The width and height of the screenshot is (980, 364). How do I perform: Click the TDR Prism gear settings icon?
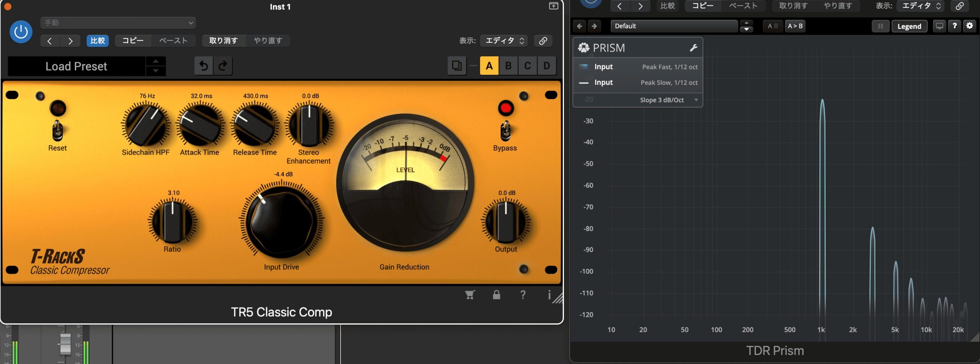pyautogui.click(x=969, y=26)
